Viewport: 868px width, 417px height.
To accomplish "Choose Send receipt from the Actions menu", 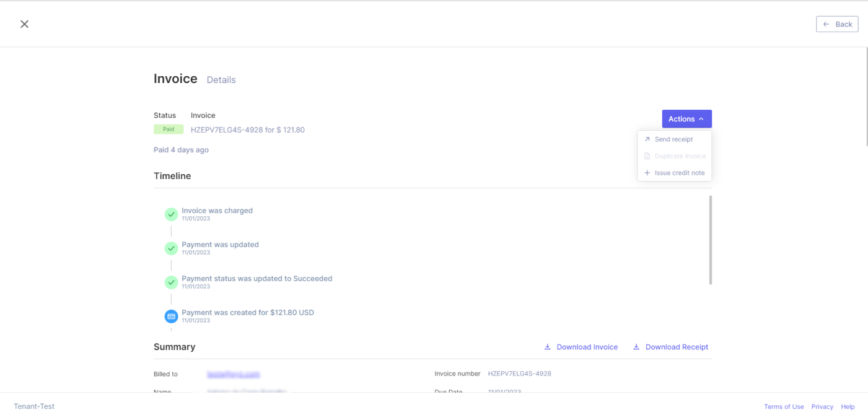I will pyautogui.click(x=674, y=139).
